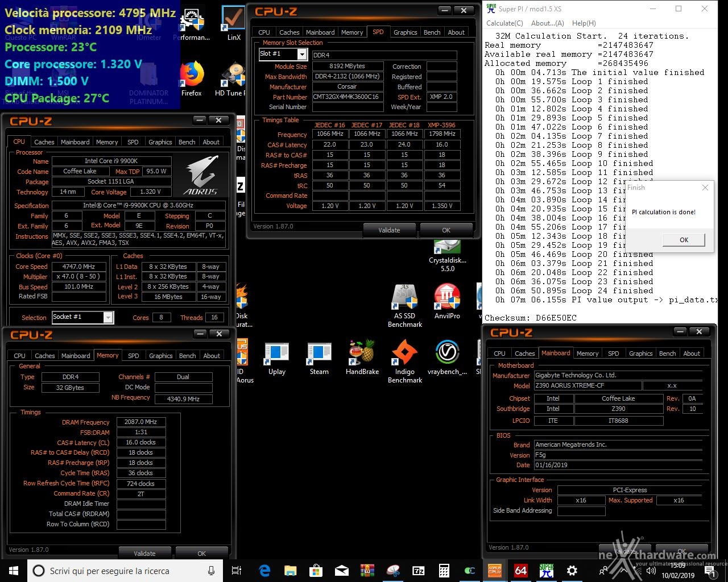
Task: Open Settings gear in the taskbar
Action: click(572, 571)
